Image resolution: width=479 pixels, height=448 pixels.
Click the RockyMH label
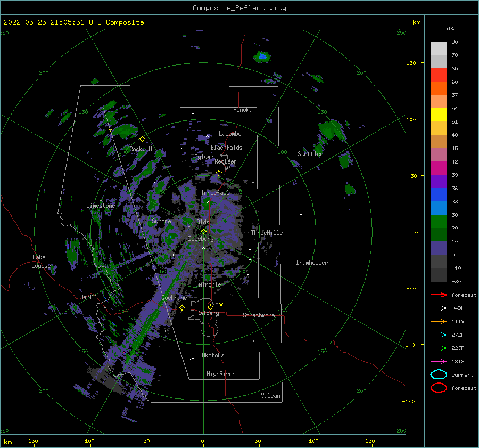coord(141,149)
